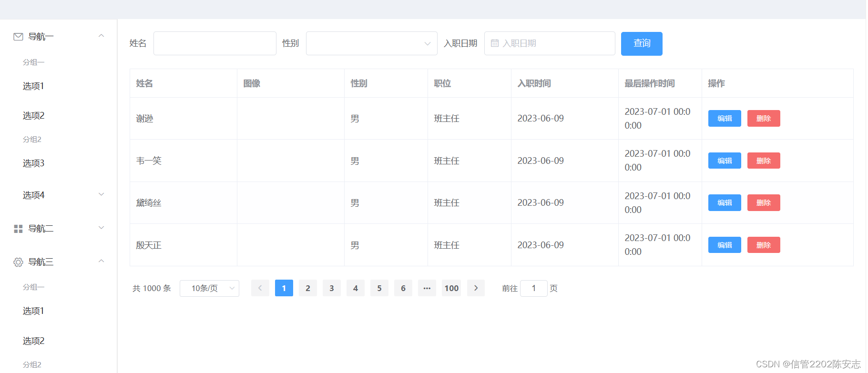Select 选项1 under 导航三
Image resolution: width=868 pixels, height=373 pixels.
coord(33,311)
